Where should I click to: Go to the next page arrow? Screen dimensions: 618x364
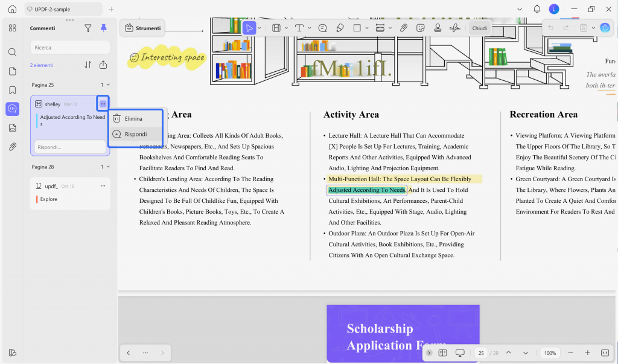pyautogui.click(x=526, y=353)
